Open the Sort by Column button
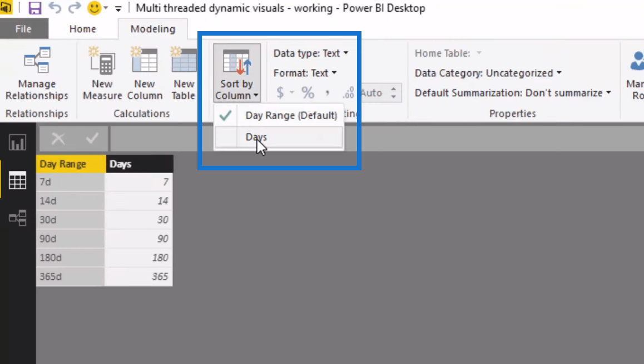Screen dimensions: 644x364 236,73
